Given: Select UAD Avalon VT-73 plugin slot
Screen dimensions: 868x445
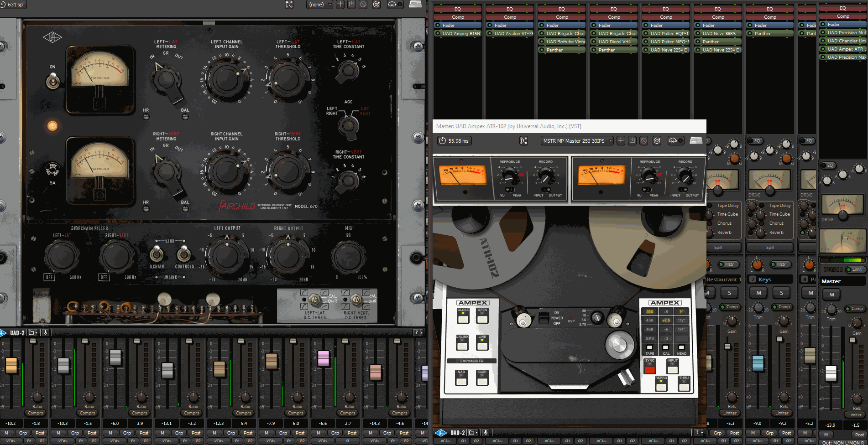Looking at the screenshot, I should tap(510, 33).
